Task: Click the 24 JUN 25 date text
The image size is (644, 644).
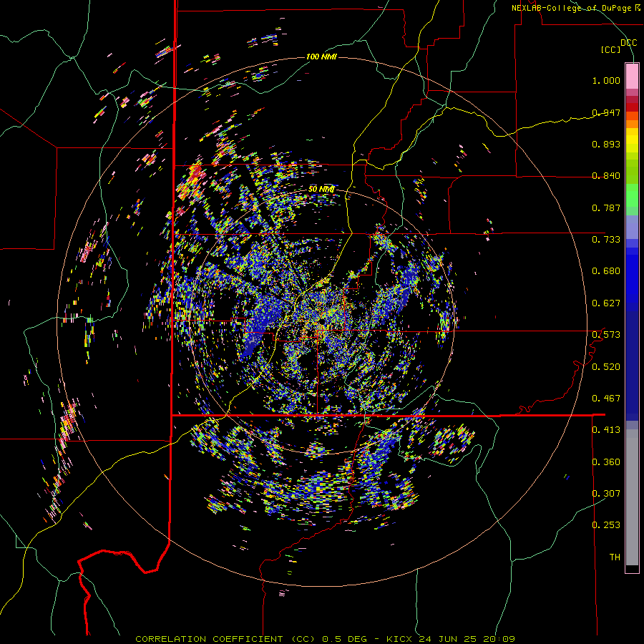Action: coord(447,639)
